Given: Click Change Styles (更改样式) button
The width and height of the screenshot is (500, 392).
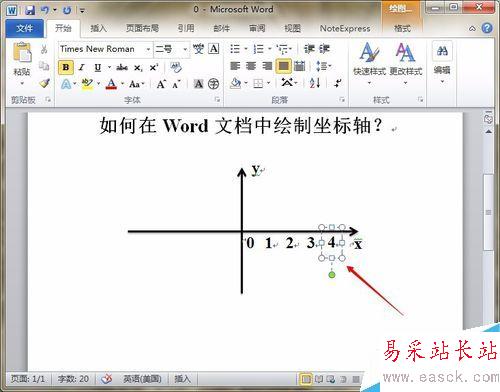Looking at the screenshot, I should click(x=406, y=62).
